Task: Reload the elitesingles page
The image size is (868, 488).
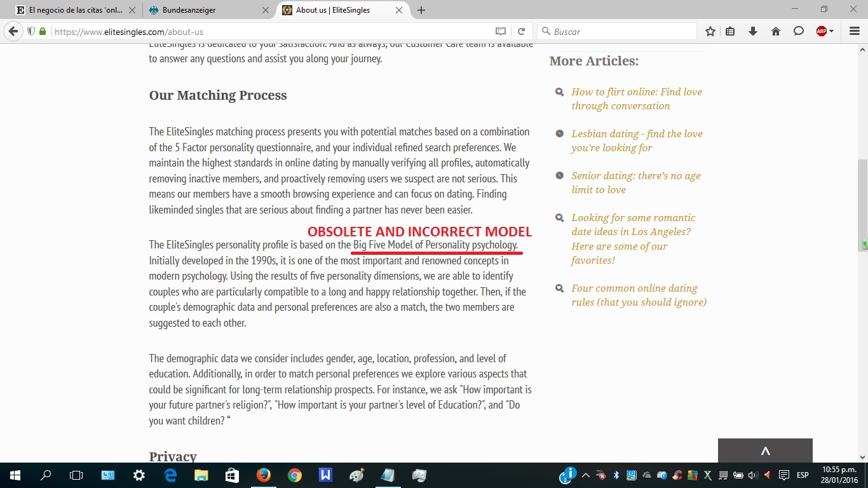Action: tap(521, 31)
